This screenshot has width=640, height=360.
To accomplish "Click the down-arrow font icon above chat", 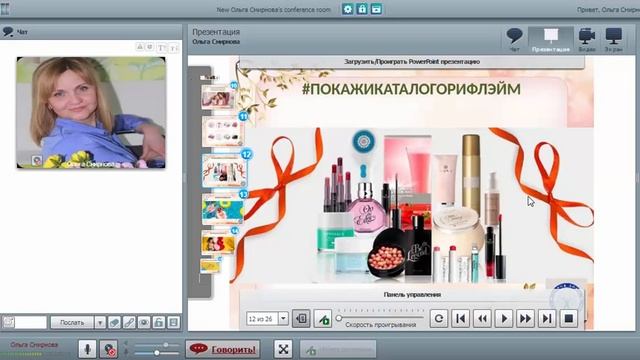I will coord(150,47).
